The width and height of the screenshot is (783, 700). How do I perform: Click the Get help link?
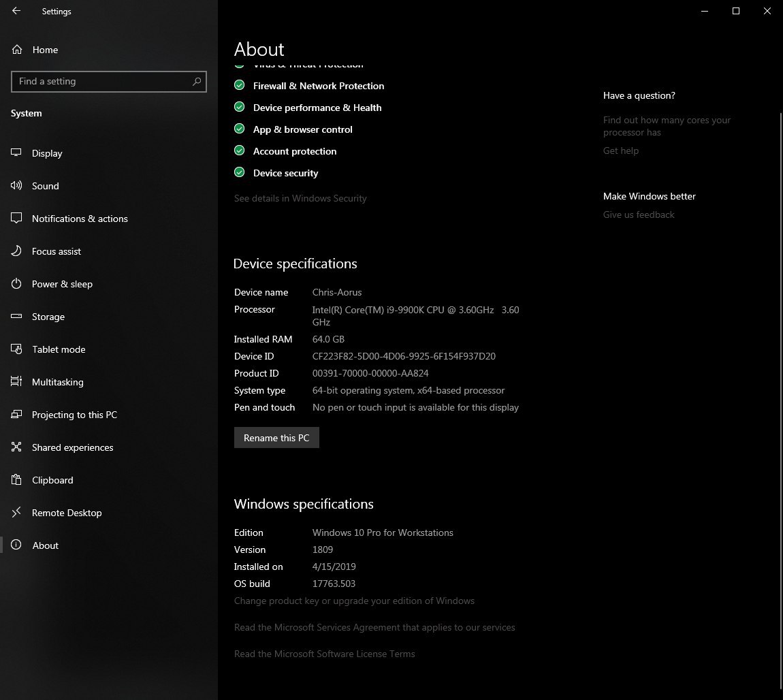coord(621,150)
